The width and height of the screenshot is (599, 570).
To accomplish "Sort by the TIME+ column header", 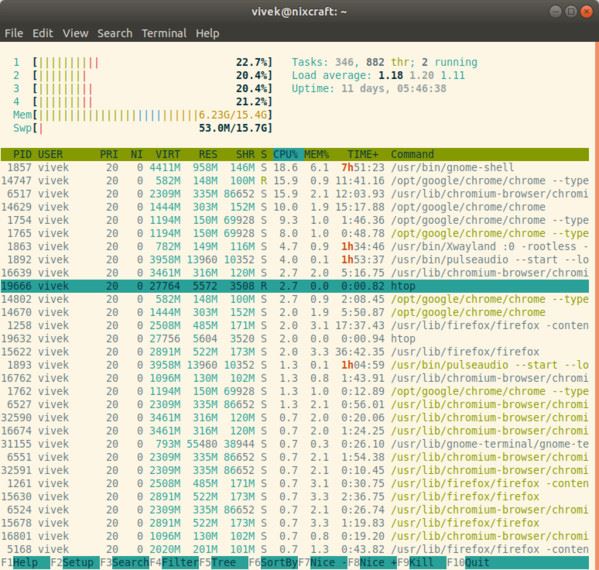I will (x=363, y=154).
